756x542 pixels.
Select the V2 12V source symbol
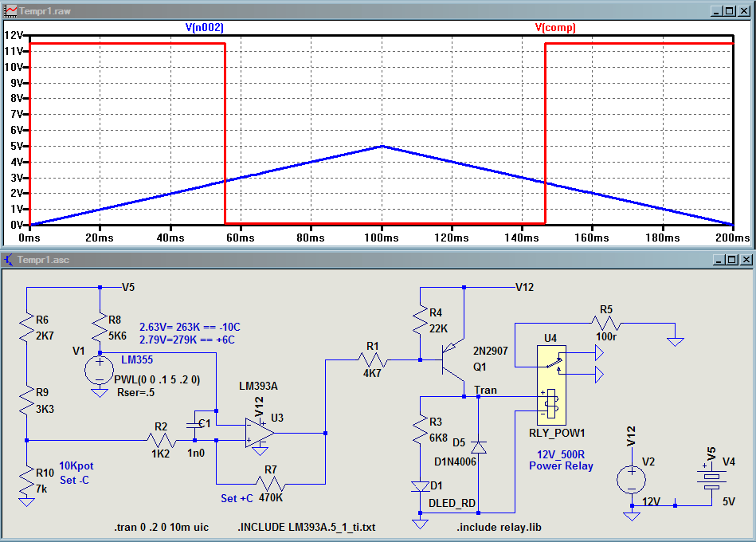pyautogui.click(x=631, y=480)
